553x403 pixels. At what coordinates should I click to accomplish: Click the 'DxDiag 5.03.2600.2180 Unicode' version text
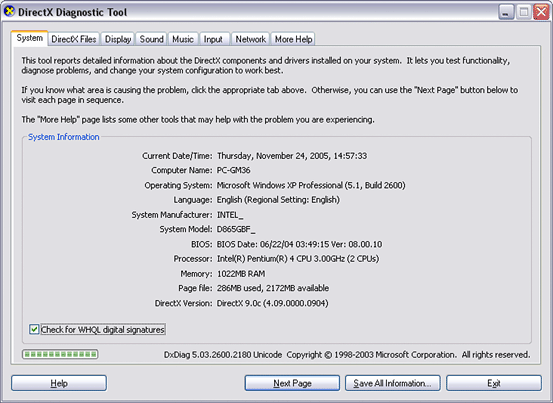click(x=223, y=355)
